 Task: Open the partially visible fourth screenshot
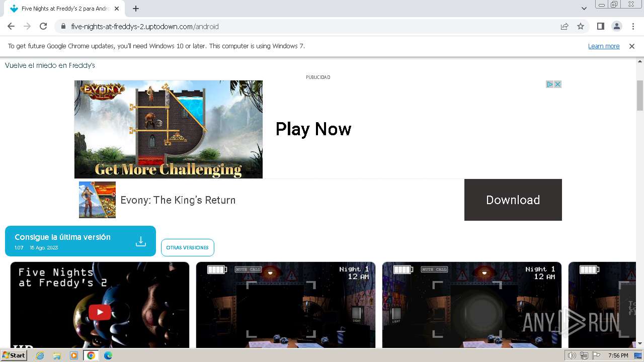tap(602, 305)
